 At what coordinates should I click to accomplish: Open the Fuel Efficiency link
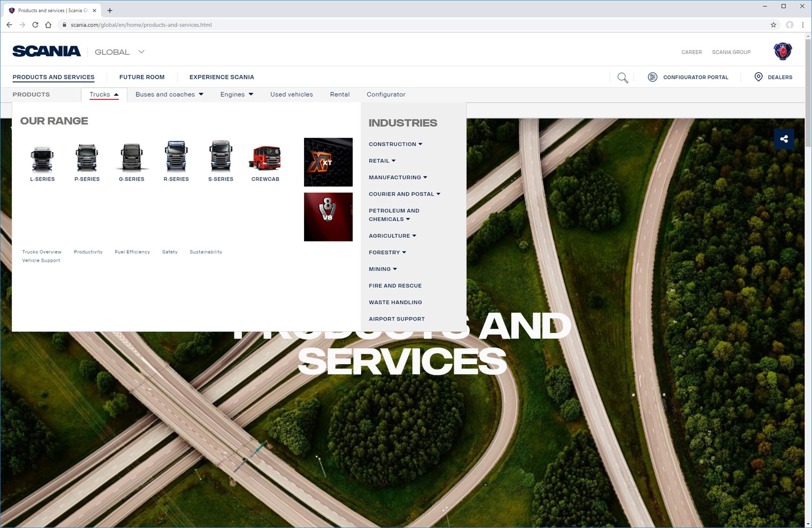click(x=132, y=252)
